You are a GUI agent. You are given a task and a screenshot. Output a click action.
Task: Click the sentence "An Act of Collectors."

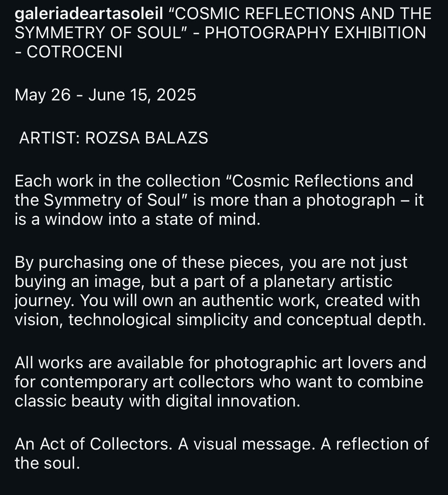point(93,444)
